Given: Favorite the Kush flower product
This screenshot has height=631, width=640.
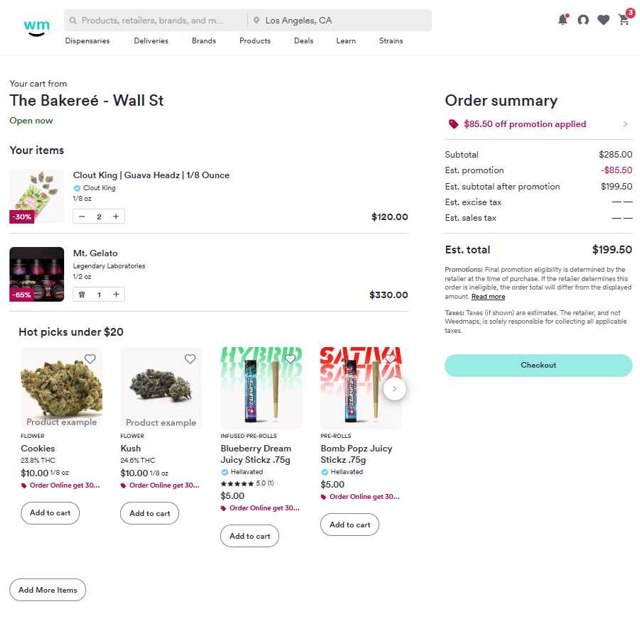Looking at the screenshot, I should pos(190,359).
